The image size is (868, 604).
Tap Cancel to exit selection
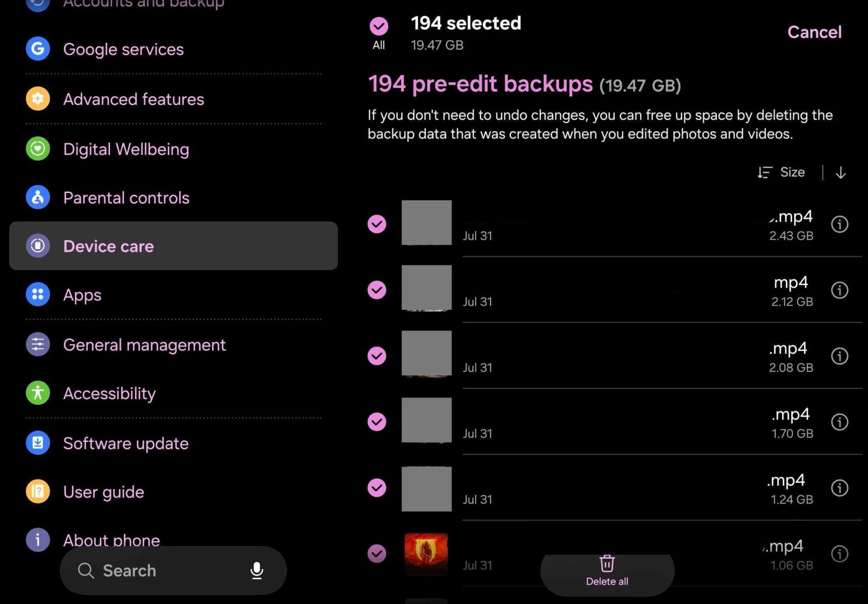[x=814, y=32]
